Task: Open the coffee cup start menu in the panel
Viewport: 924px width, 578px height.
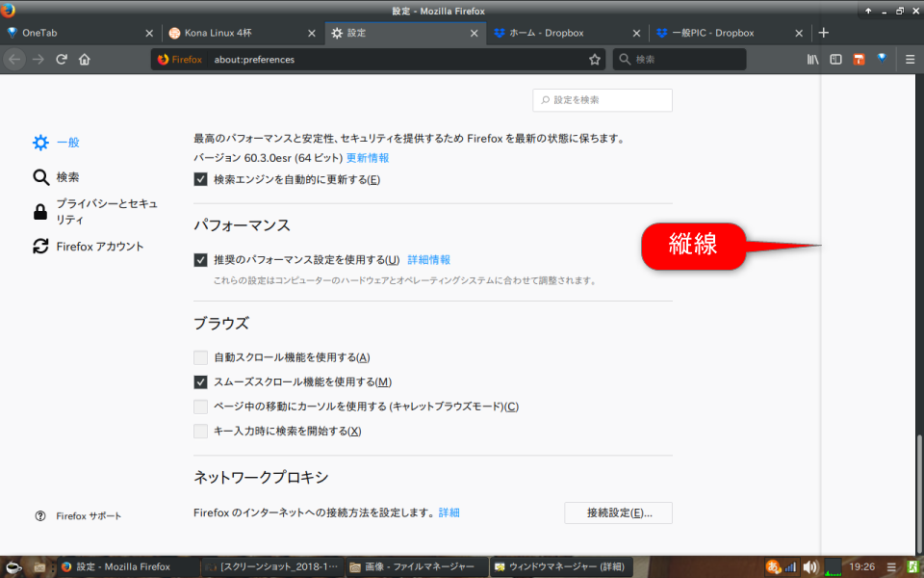Action: point(13,567)
